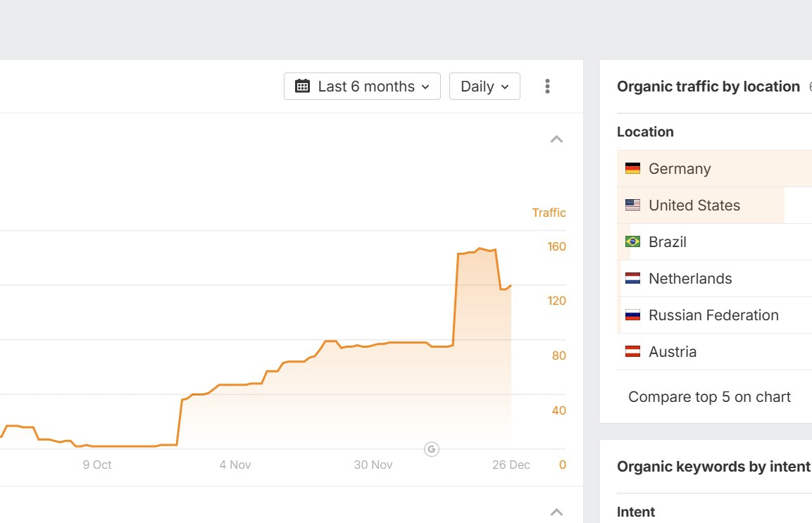Click the Russian Federation flag icon
Screen dimensions: 812x523
click(x=632, y=315)
